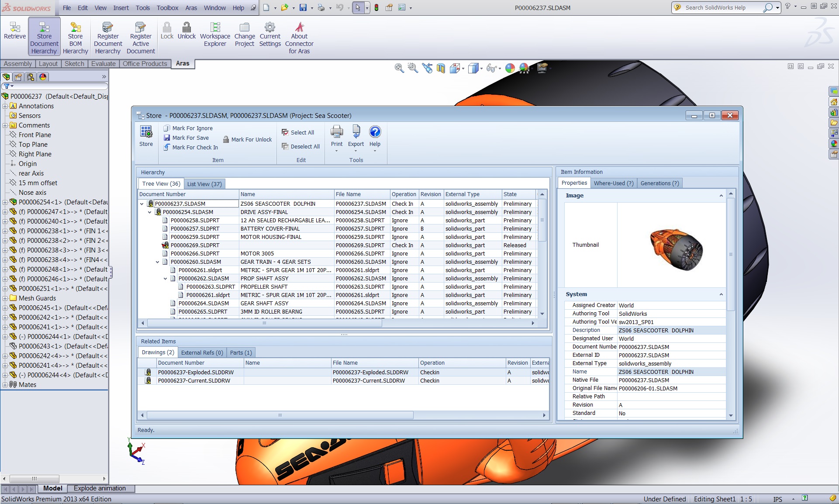Screen dimensions: 839x504
Task: Click the New document icon
Action: click(266, 7)
